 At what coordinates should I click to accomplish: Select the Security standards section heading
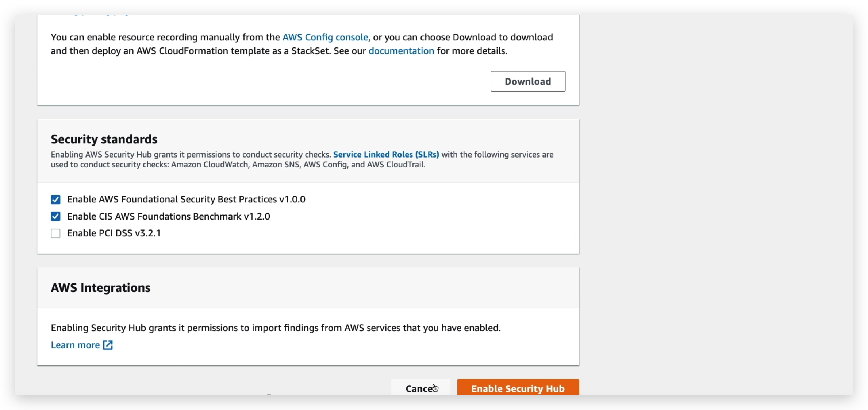104,139
